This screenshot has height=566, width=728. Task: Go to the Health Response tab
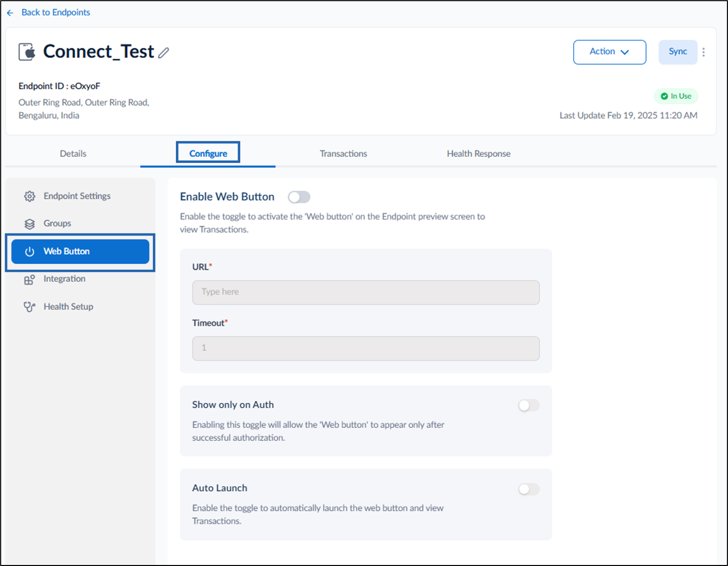pyautogui.click(x=479, y=153)
